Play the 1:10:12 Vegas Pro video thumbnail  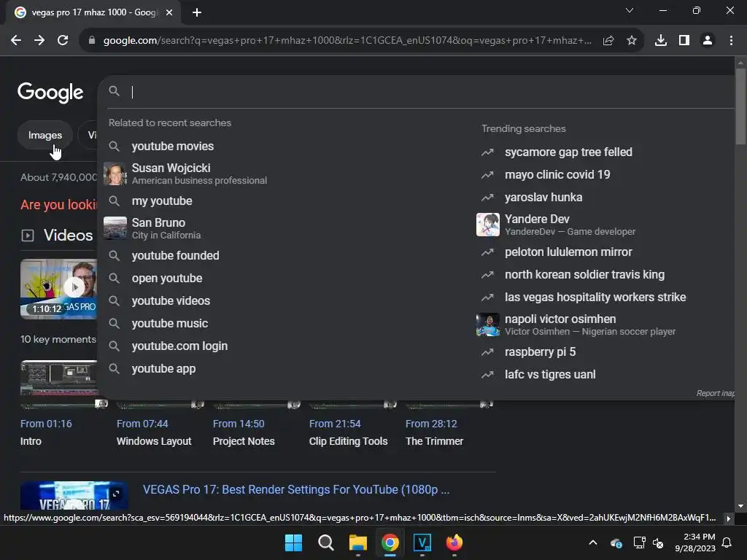(58, 289)
